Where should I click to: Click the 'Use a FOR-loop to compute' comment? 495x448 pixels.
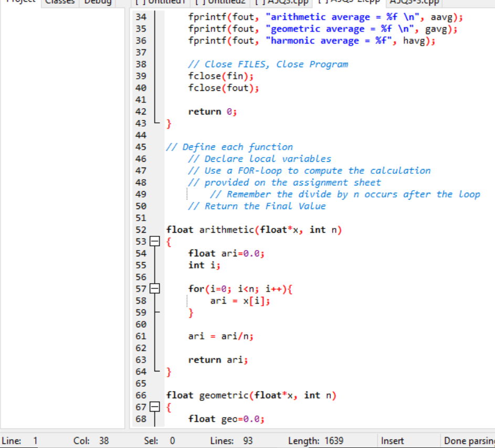[309, 171]
